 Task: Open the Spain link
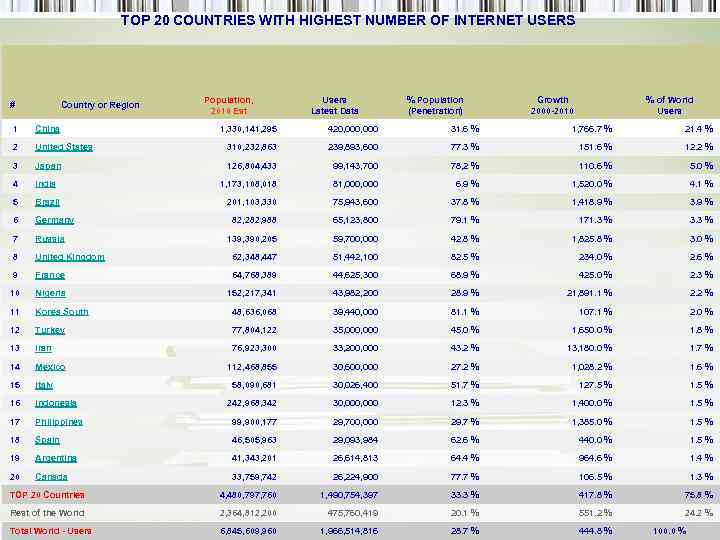coord(47,440)
